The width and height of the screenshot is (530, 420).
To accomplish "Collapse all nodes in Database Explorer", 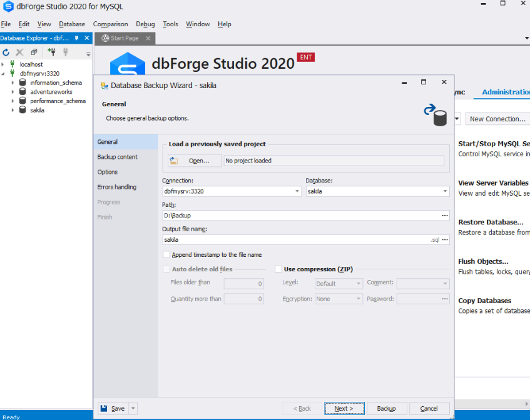I will click(x=34, y=52).
